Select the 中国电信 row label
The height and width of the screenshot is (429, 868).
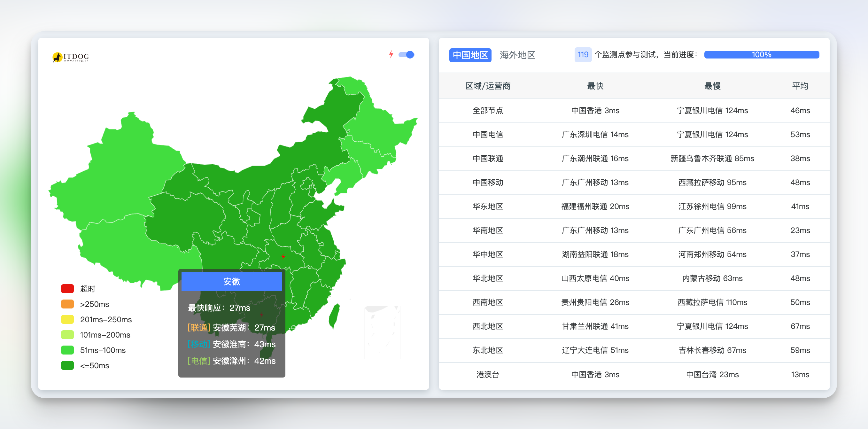coord(488,135)
